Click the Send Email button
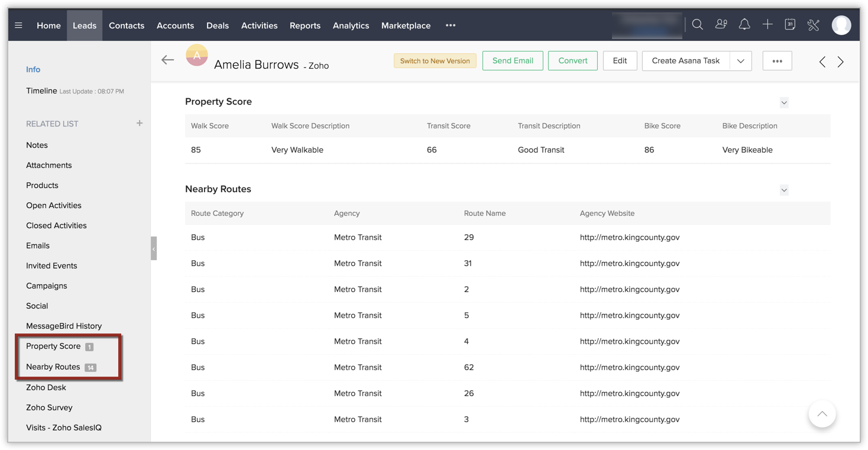The image size is (868, 450). tap(513, 61)
